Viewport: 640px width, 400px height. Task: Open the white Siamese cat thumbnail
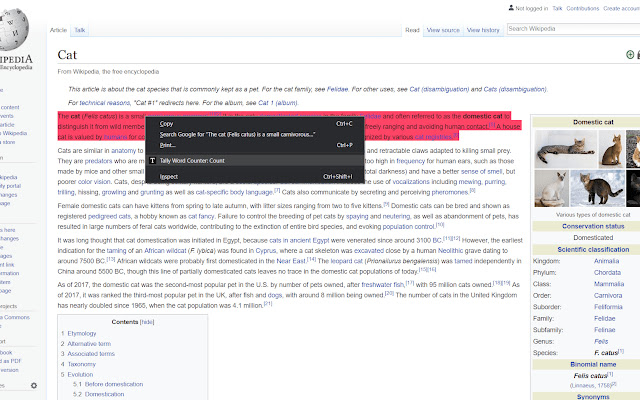[551, 189]
